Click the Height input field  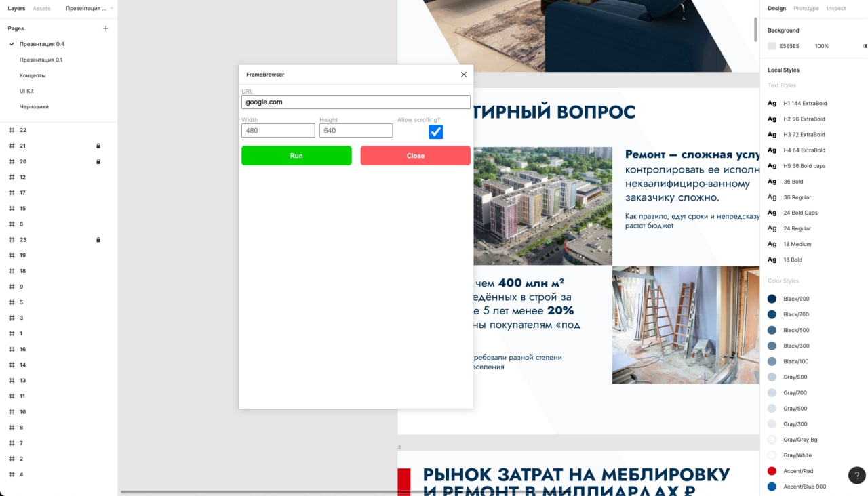coord(356,130)
